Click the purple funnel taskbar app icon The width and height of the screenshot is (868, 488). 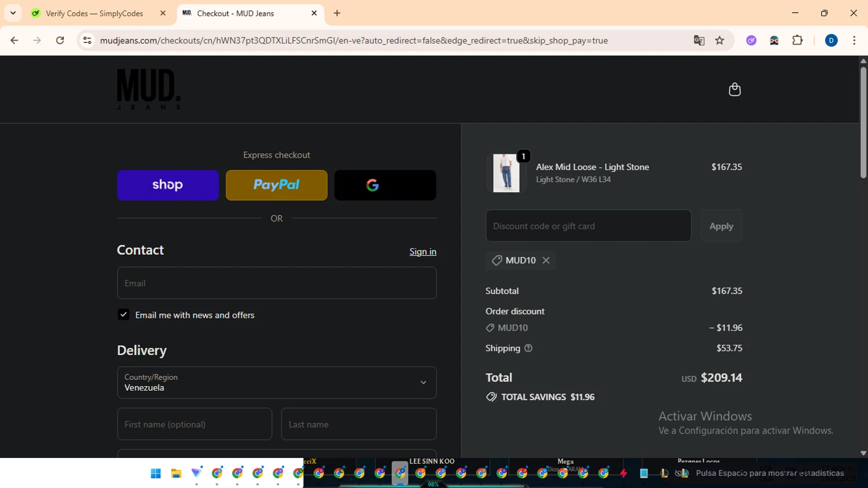(x=197, y=474)
